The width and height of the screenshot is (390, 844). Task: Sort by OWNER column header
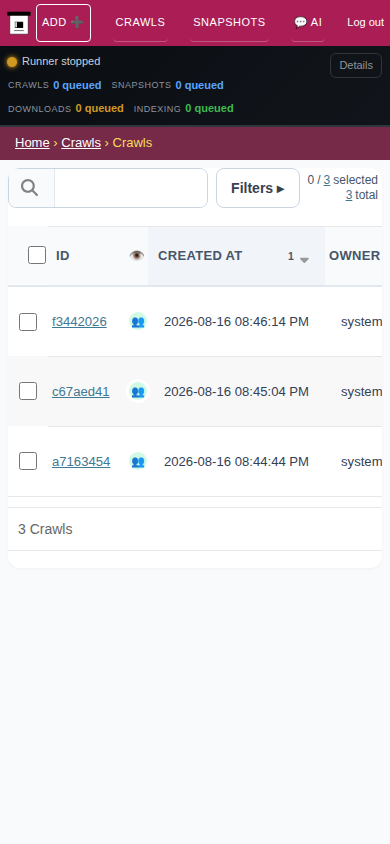354,256
